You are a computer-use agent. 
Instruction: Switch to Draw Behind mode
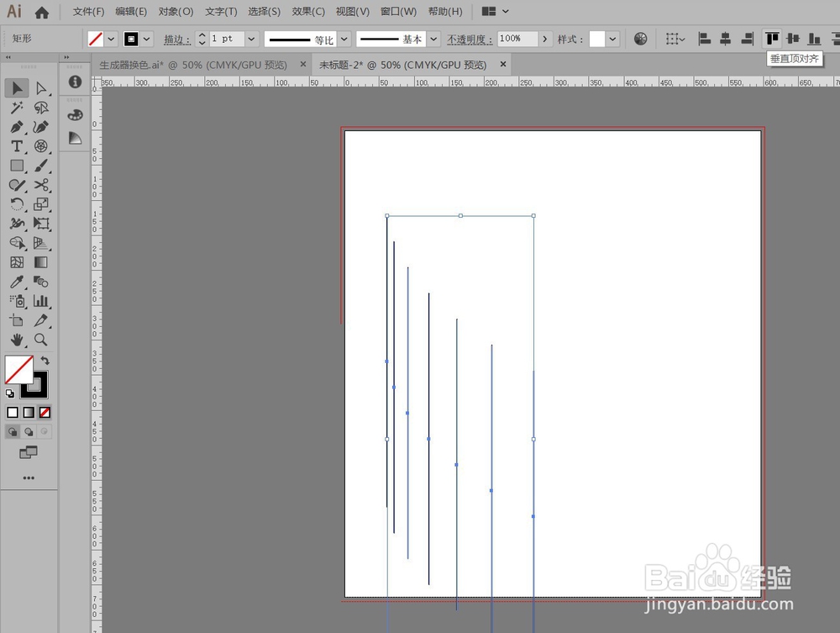coord(29,431)
